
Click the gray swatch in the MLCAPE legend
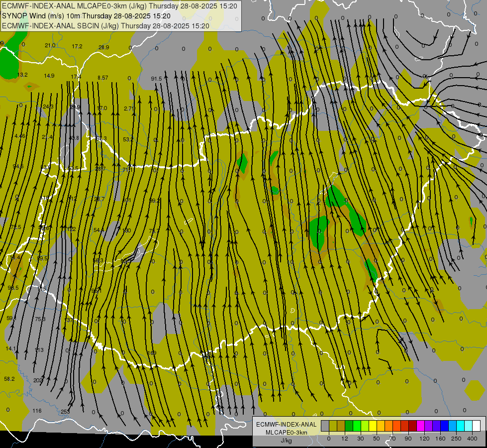coord(325,426)
